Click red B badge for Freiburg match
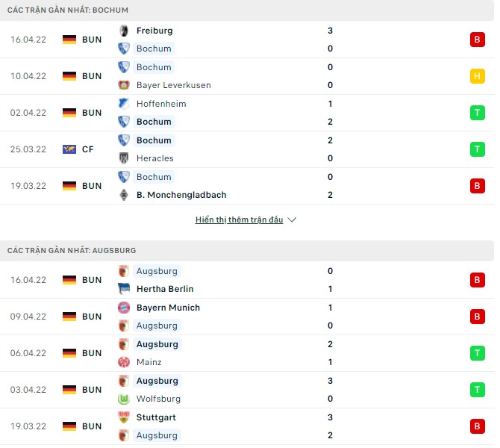This screenshot has height=448, width=500. pyautogui.click(x=477, y=40)
